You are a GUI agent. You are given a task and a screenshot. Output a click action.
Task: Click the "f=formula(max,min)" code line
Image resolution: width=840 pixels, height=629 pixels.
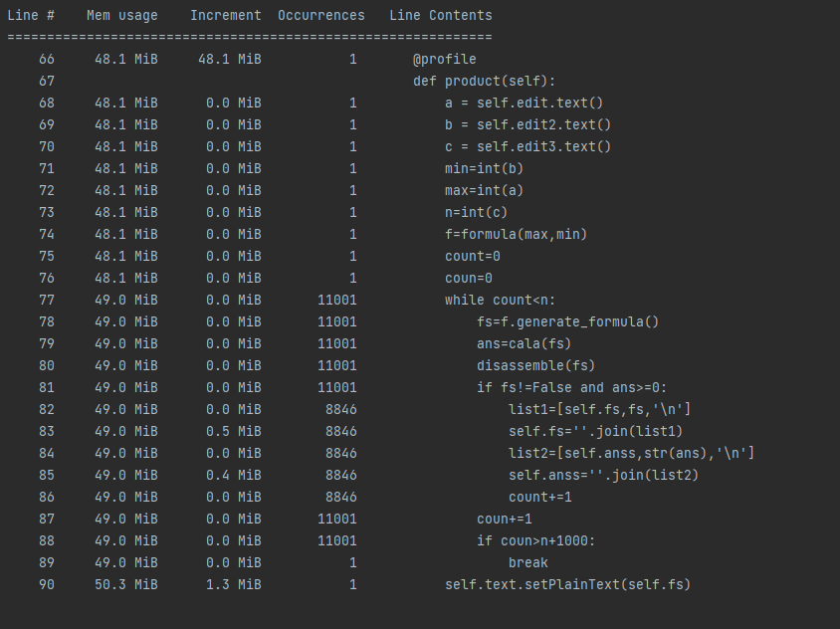(517, 235)
